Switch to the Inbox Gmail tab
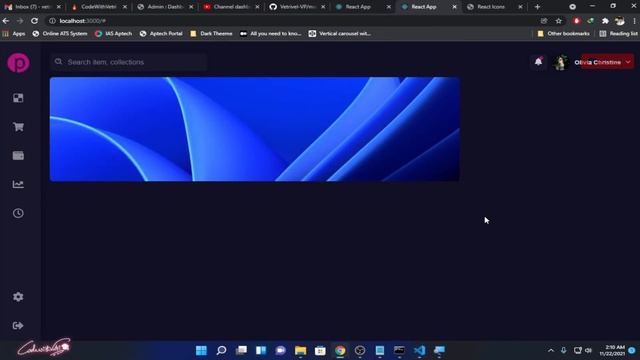Viewport: 640px width, 360px height. (x=33, y=7)
